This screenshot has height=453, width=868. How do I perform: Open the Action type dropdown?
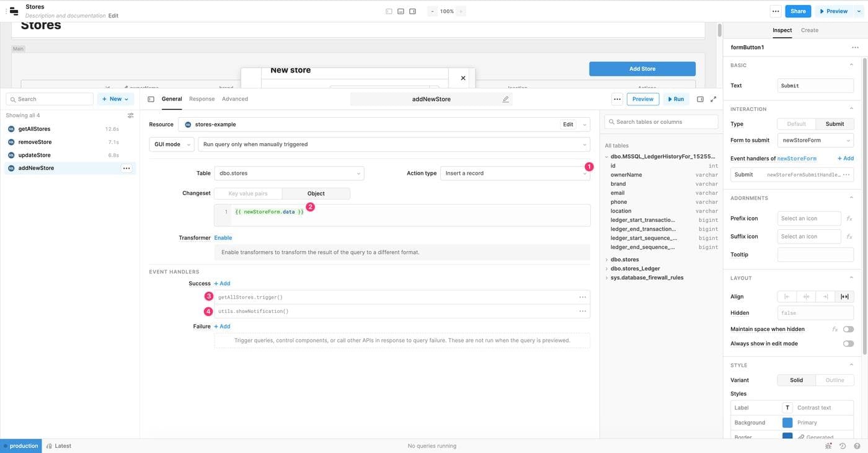pyautogui.click(x=515, y=174)
